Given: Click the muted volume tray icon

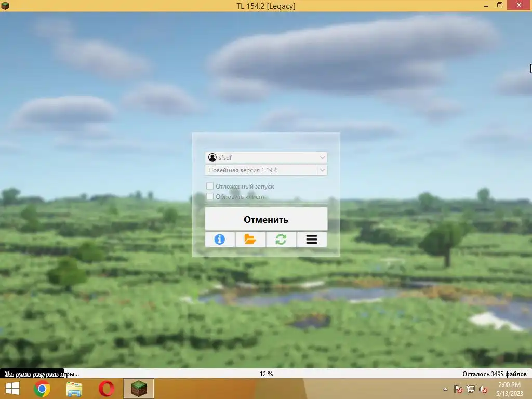Looking at the screenshot, I should [x=483, y=389].
